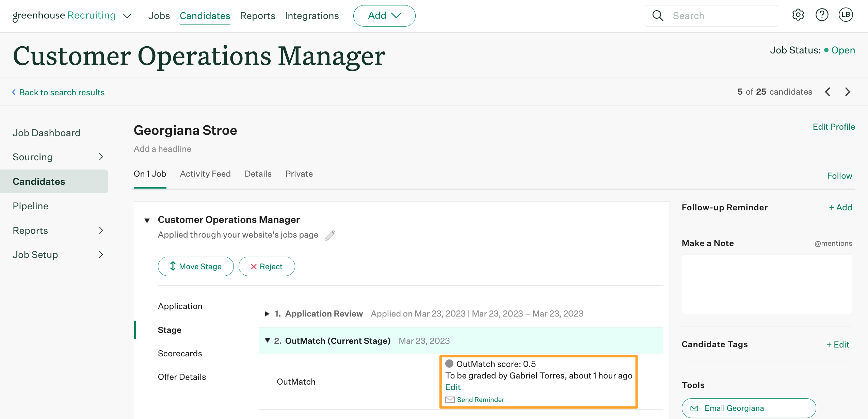The image size is (868, 419).
Task: Switch to the Activity Feed tab
Action: pos(205,173)
